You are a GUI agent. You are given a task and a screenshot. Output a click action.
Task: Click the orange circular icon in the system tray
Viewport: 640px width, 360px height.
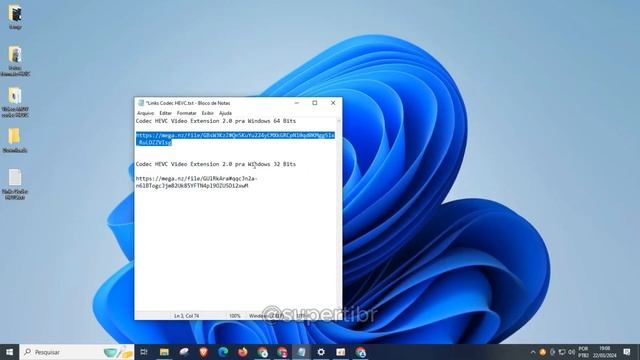pos(542,352)
